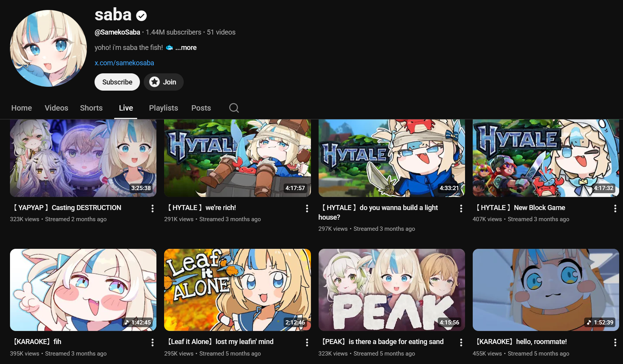The image size is (623, 364).
Task: Click the saba channel avatar picture
Action: (48, 48)
